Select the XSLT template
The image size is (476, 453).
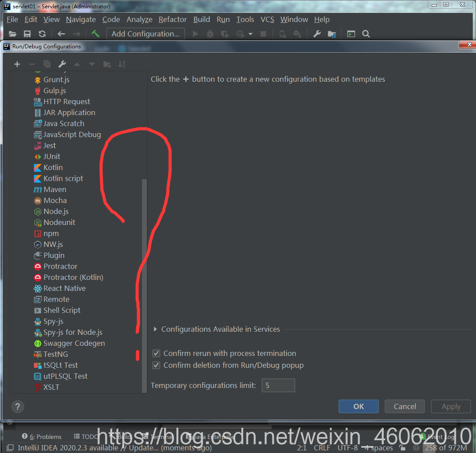click(x=51, y=387)
